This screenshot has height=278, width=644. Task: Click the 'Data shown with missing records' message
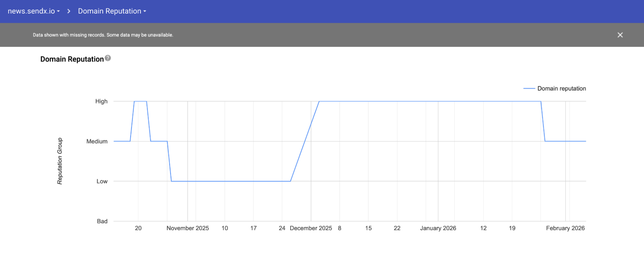point(103,35)
